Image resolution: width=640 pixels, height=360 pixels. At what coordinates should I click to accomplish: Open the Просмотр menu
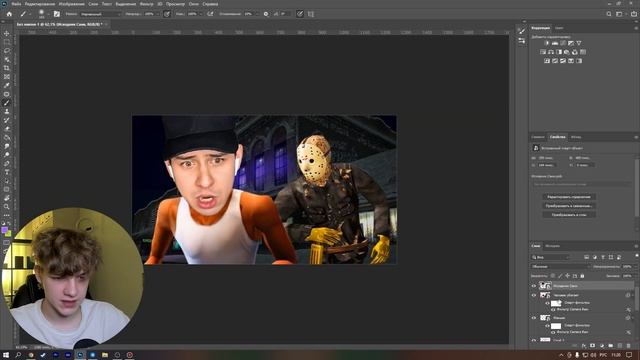(x=175, y=4)
